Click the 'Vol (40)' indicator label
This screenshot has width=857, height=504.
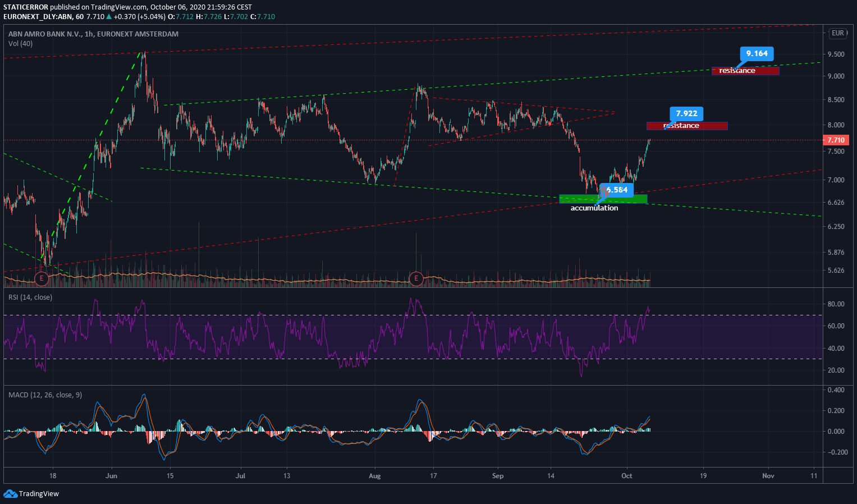click(20, 44)
